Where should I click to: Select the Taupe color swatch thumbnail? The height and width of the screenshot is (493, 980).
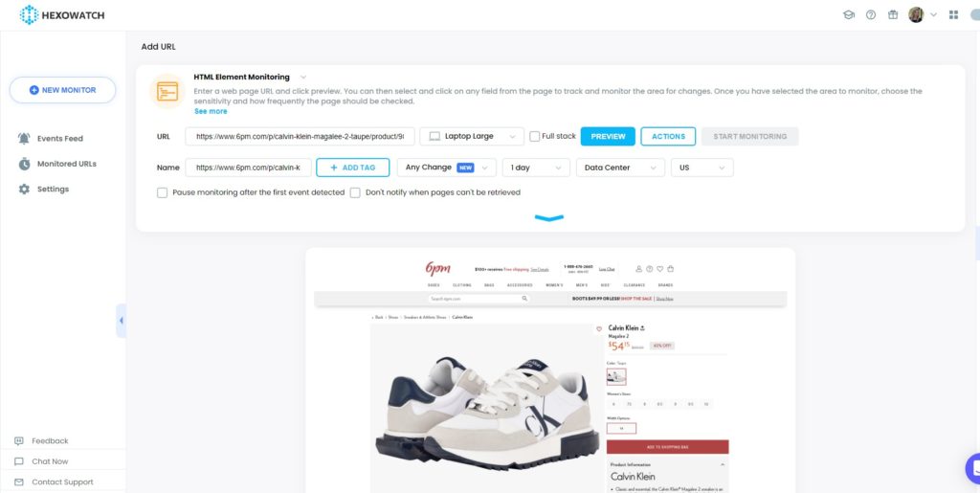(616, 376)
